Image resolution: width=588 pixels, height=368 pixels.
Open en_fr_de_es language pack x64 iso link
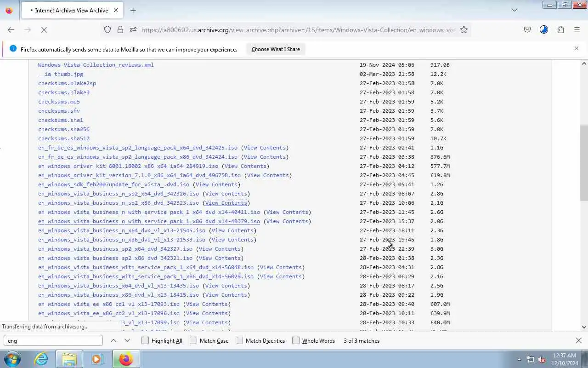tap(138, 148)
